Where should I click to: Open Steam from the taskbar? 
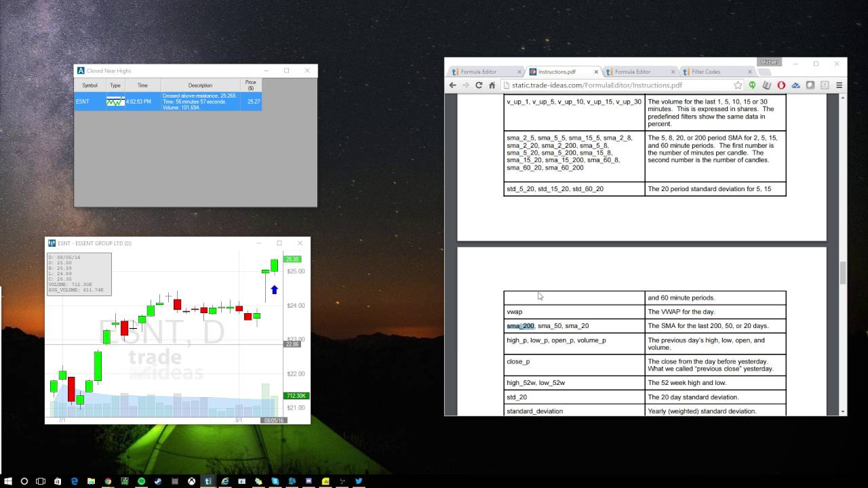coord(158,481)
